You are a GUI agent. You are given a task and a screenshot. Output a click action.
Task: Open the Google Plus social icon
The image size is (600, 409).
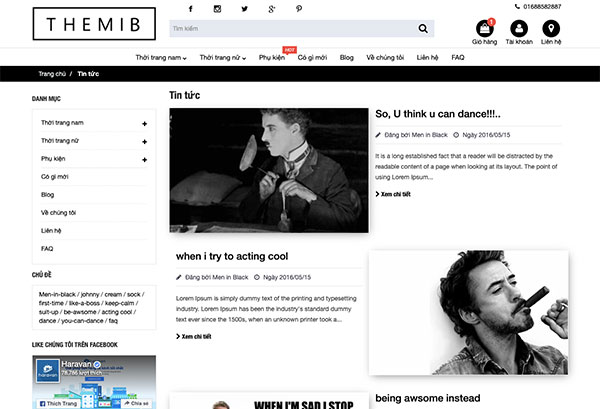click(272, 9)
